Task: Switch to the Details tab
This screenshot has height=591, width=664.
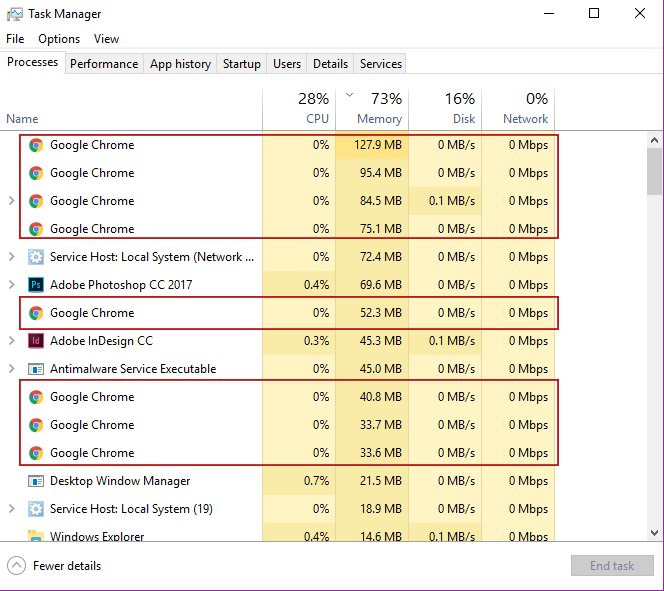Action: coord(330,64)
